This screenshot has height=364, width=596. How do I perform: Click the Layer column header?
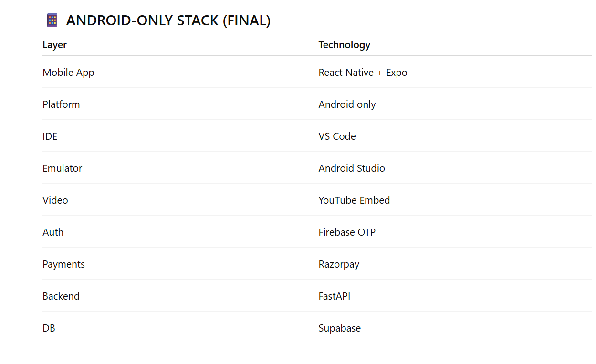click(54, 45)
